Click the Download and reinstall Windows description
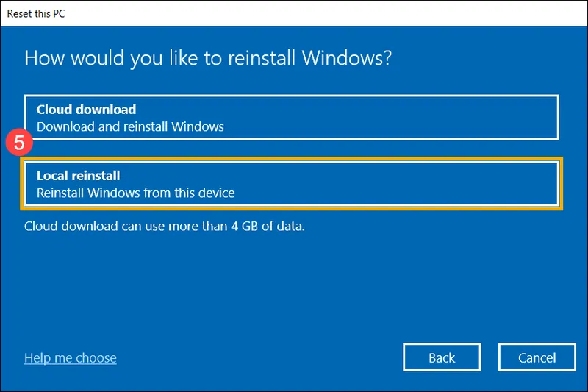This screenshot has height=392, width=588. pyautogui.click(x=130, y=126)
